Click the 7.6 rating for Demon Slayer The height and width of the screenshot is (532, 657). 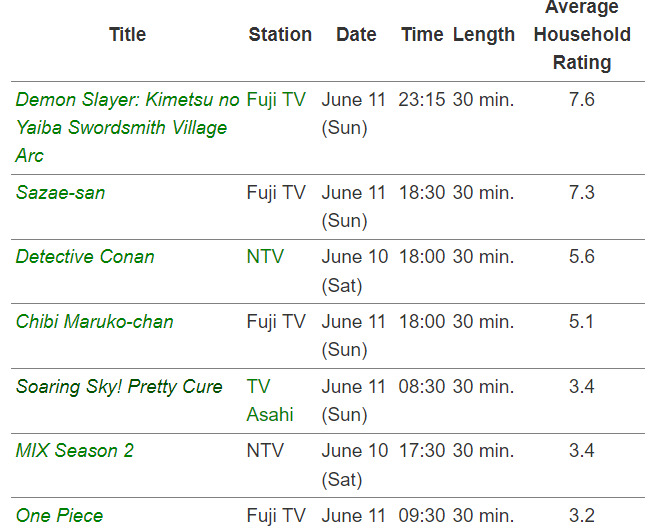pos(582,99)
